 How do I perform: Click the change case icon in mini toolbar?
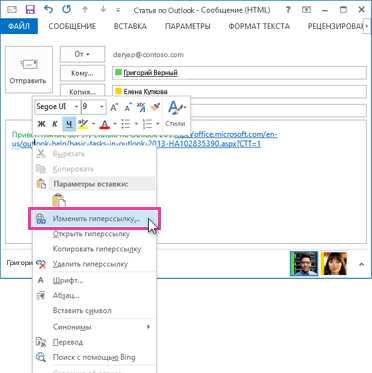141,107
